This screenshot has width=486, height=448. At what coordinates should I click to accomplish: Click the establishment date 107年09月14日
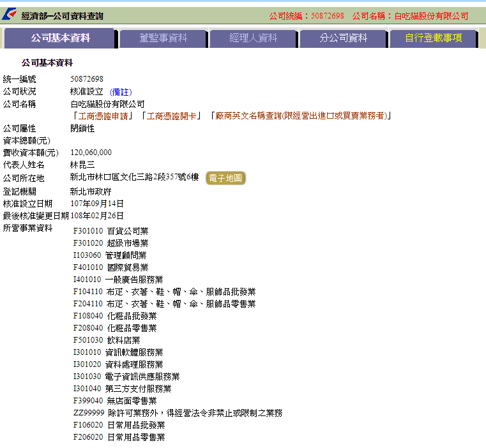97,204
